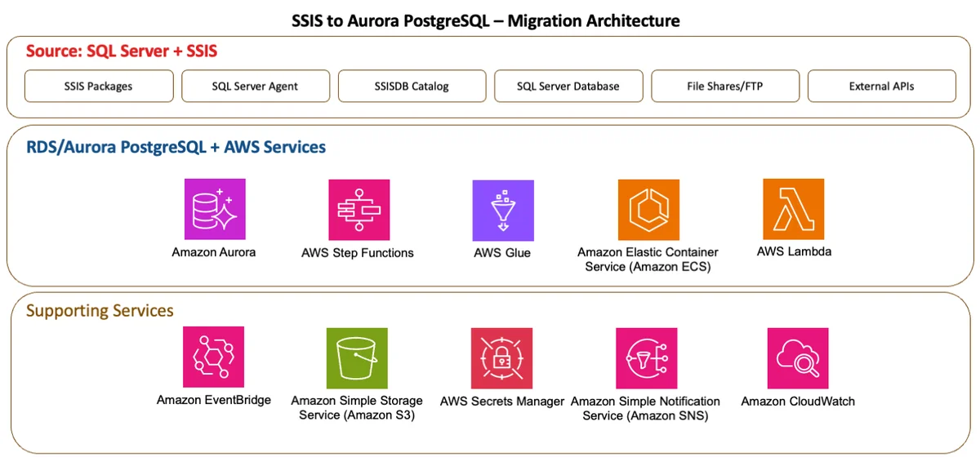980x475 pixels.
Task: Select the Amazon EventBridge icon
Action: (x=214, y=357)
